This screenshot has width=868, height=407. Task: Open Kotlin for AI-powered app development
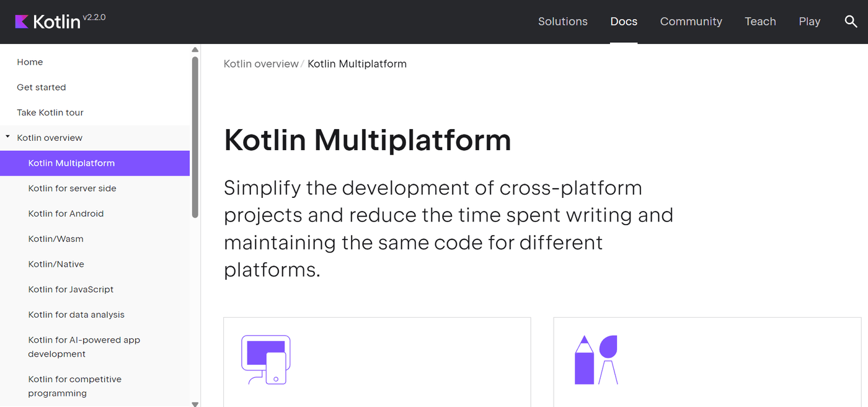95,347
